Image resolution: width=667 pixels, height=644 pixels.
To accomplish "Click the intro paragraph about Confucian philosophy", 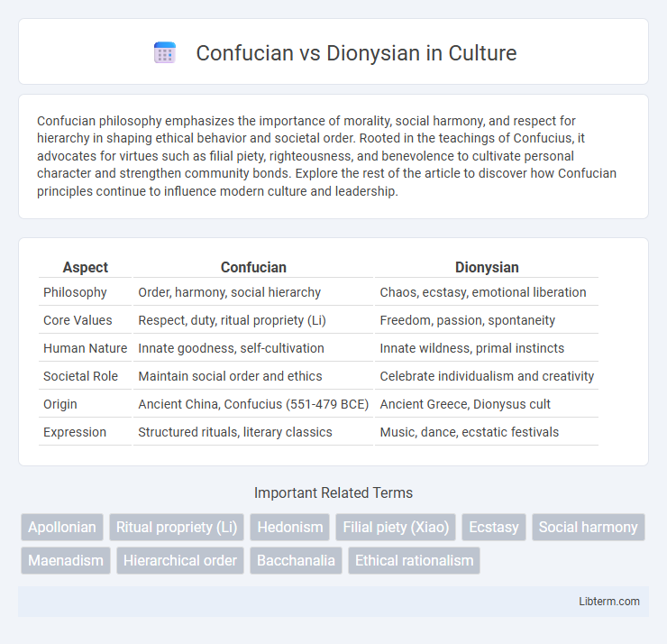I will [326, 156].
